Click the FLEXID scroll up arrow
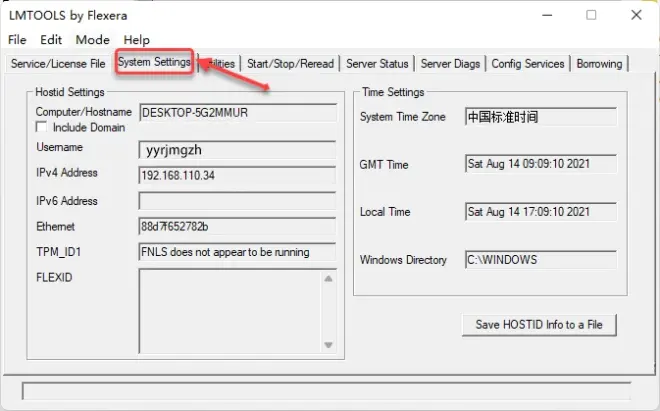This screenshot has width=660, height=411. coord(328,278)
